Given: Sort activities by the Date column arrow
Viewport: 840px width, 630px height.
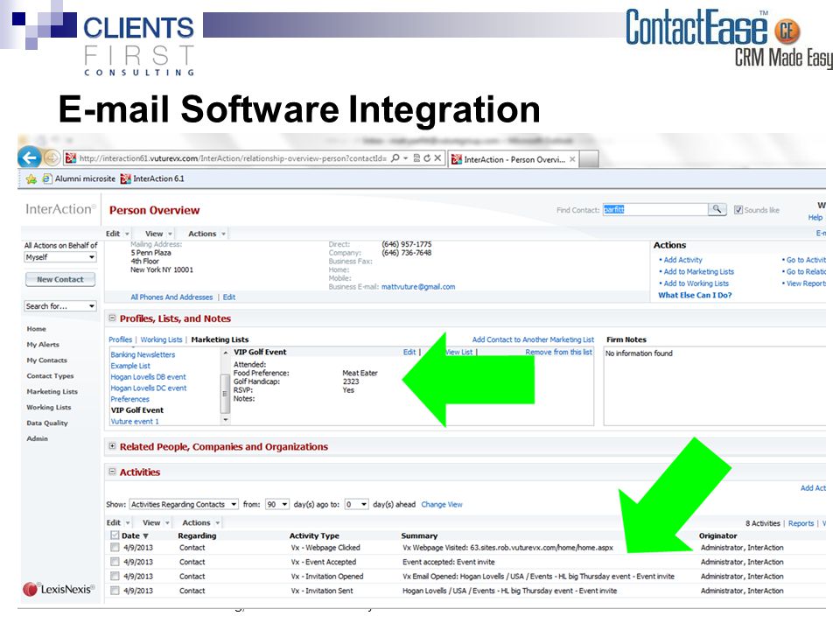Looking at the screenshot, I should (x=146, y=535).
